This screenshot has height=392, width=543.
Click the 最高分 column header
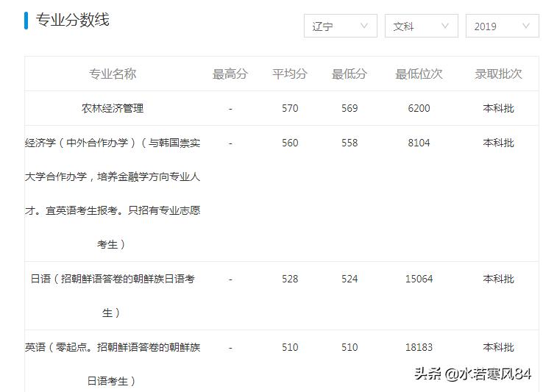click(x=230, y=74)
